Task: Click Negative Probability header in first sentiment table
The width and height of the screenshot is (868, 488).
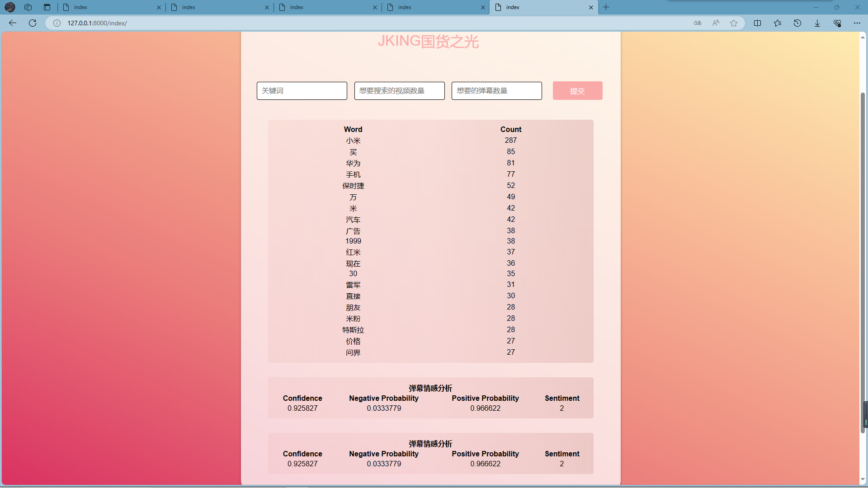Action: pos(384,398)
